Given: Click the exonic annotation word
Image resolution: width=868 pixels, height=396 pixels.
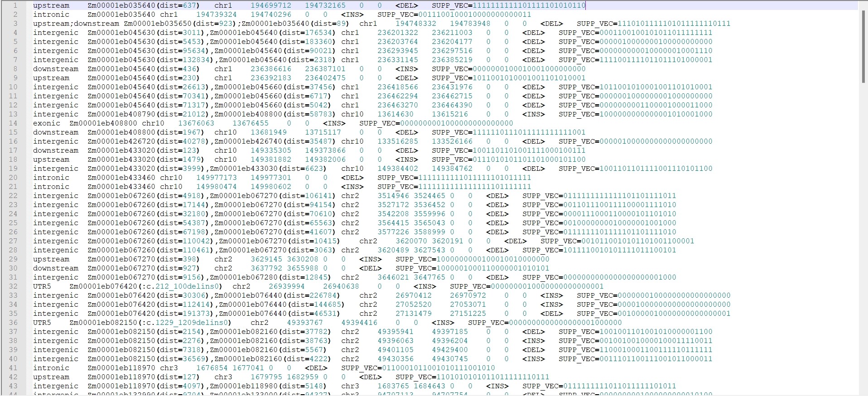Looking at the screenshot, I should click(47, 123).
